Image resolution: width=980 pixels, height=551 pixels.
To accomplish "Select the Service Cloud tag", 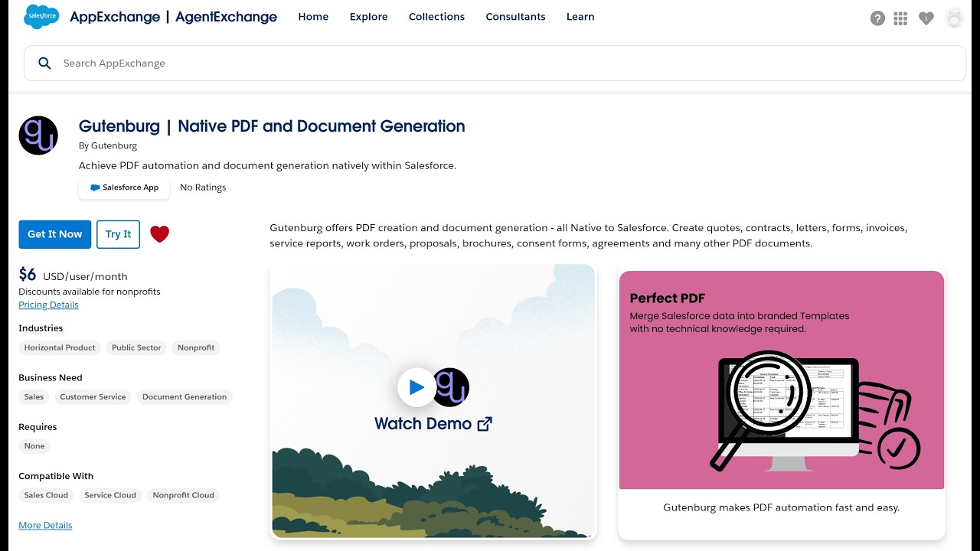I will click(110, 495).
